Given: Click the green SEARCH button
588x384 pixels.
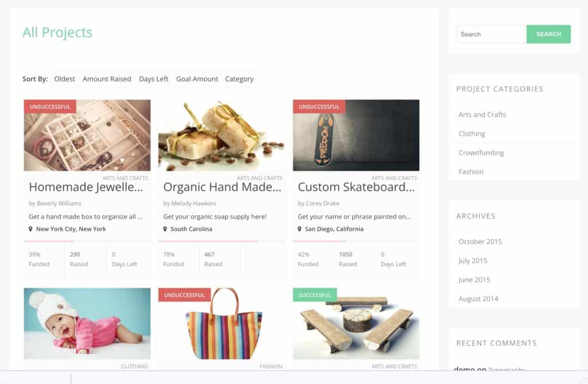Looking at the screenshot, I should coord(548,34).
